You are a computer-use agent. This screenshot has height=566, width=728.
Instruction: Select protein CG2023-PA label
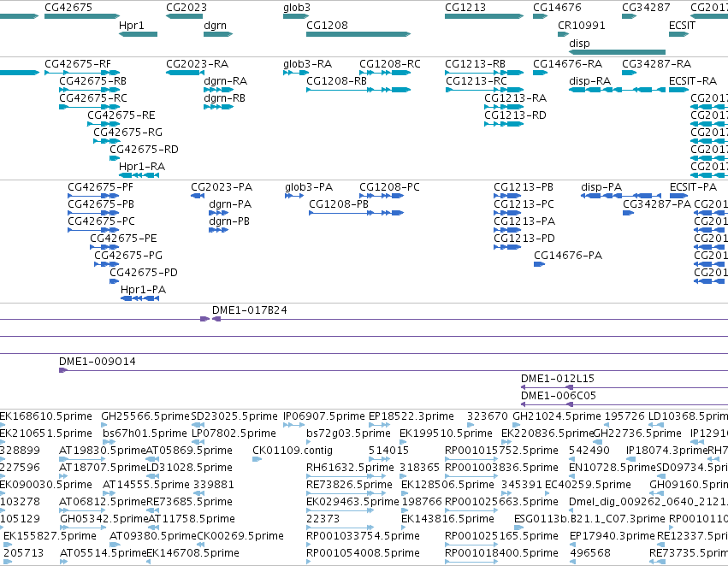point(222,187)
